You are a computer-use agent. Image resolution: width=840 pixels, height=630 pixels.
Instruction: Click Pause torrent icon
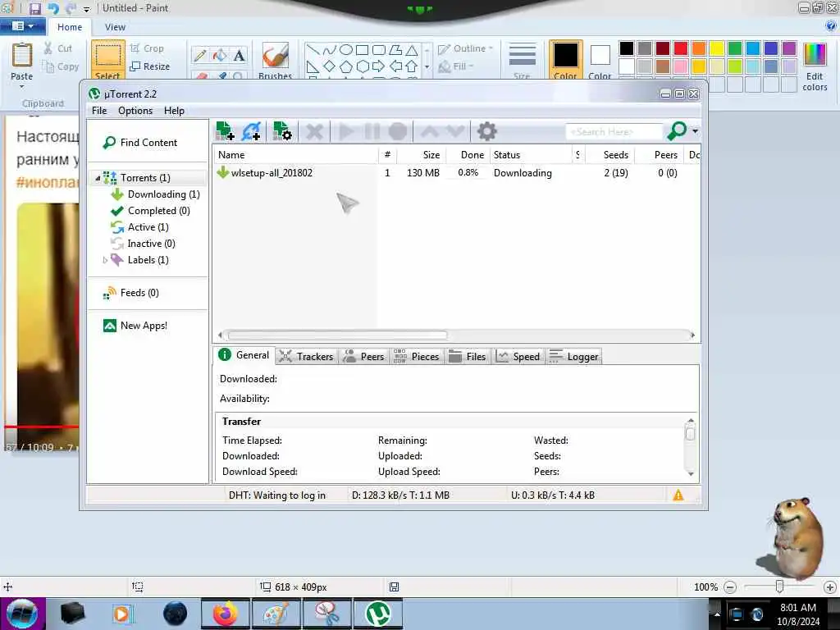click(x=372, y=131)
